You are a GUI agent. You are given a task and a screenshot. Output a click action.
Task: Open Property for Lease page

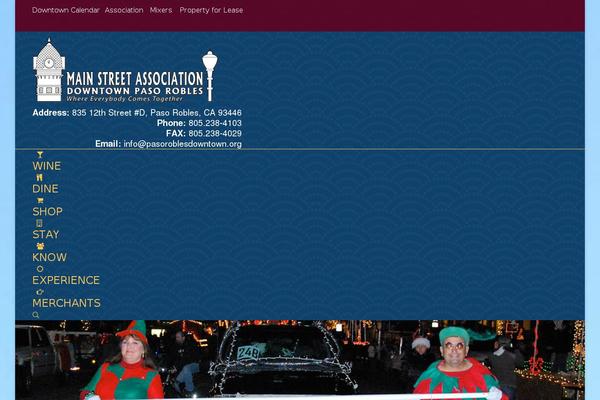click(x=211, y=10)
